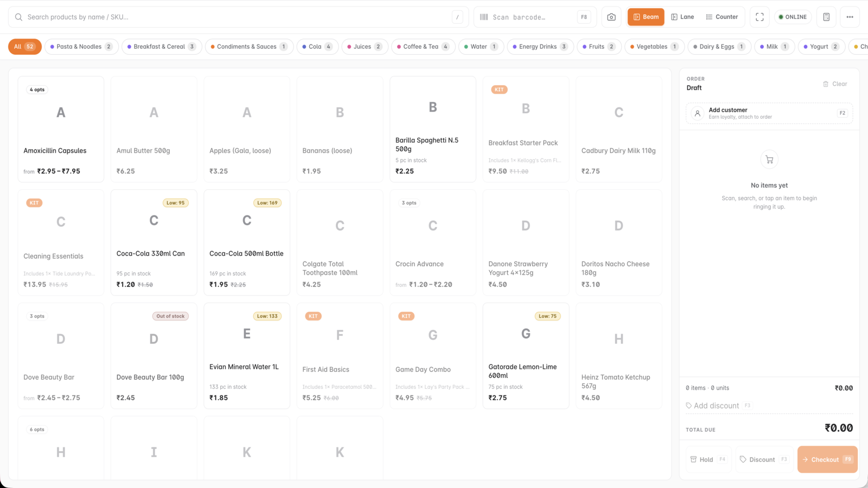Filter by Pasta & Noodles category
This screenshot has height=488, width=868.
81,47
